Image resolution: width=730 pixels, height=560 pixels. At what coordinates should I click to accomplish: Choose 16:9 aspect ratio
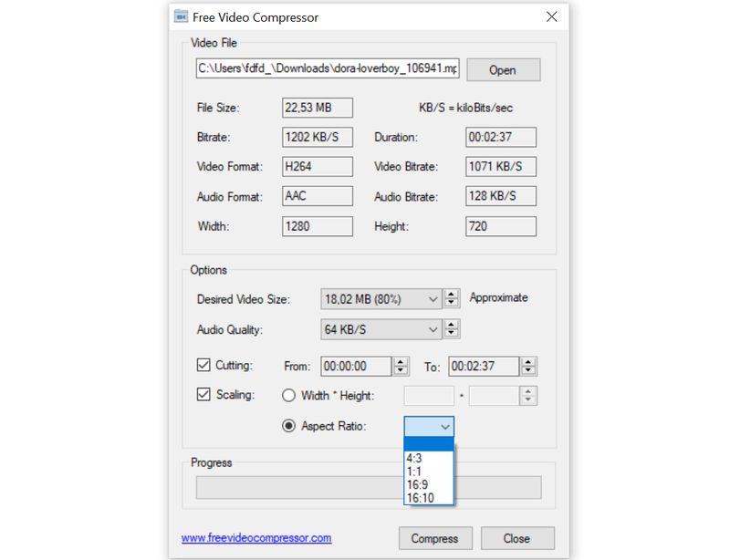tap(429, 484)
